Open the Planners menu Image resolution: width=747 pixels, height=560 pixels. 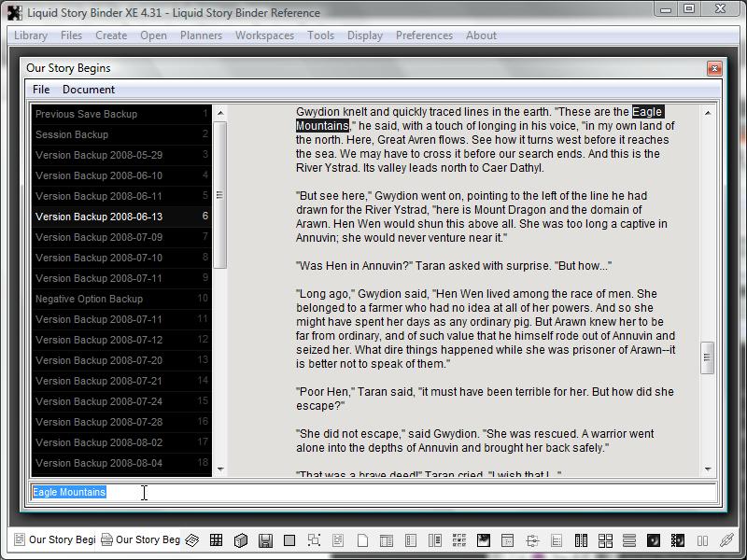pyautogui.click(x=201, y=35)
